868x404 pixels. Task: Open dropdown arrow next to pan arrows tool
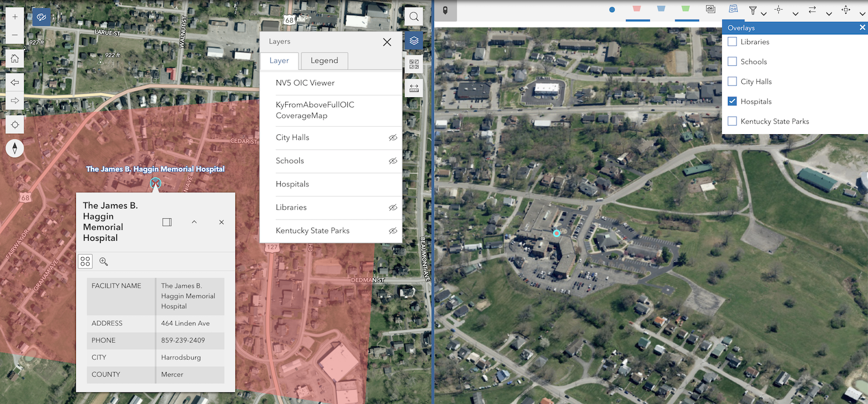click(862, 13)
